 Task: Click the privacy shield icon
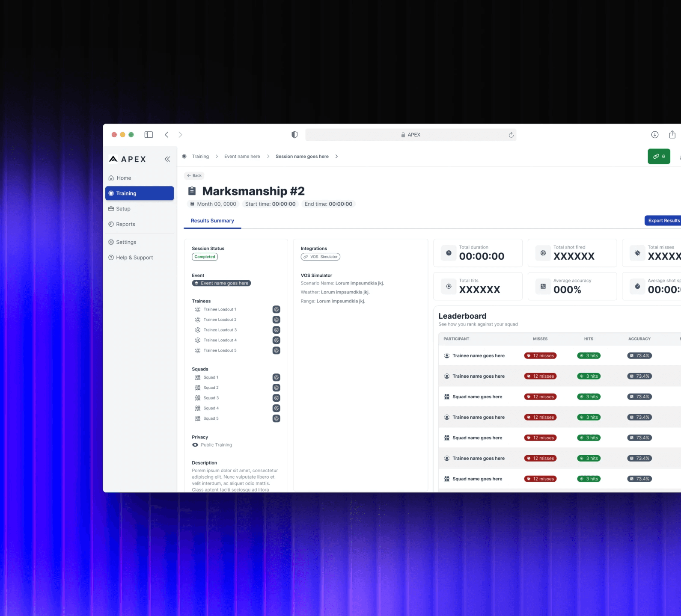point(294,135)
